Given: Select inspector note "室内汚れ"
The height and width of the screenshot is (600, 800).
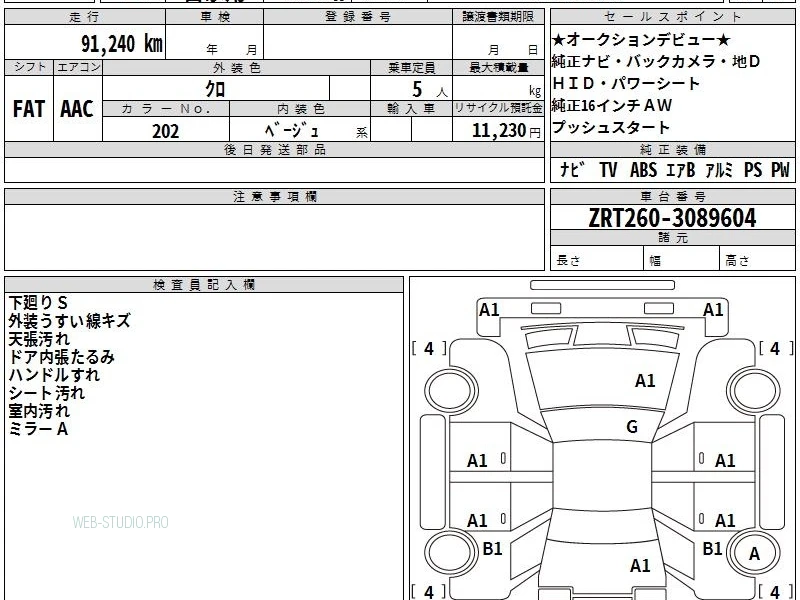Looking at the screenshot, I should pyautogui.click(x=39, y=411).
